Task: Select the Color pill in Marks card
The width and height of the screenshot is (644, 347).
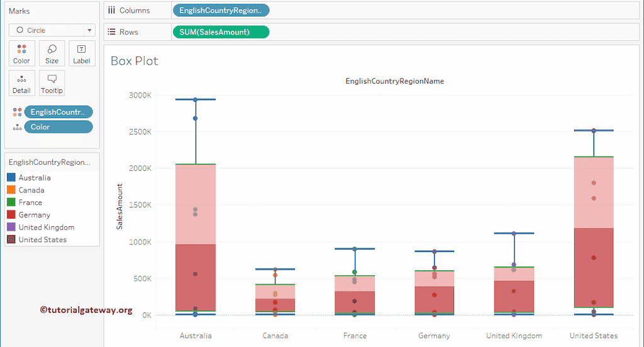Action: pos(58,127)
